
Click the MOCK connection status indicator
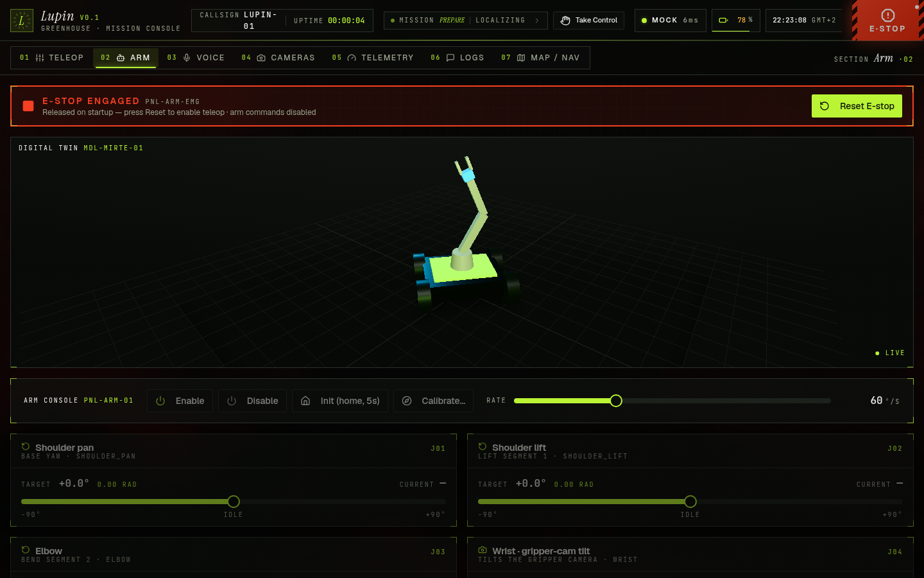670,21
